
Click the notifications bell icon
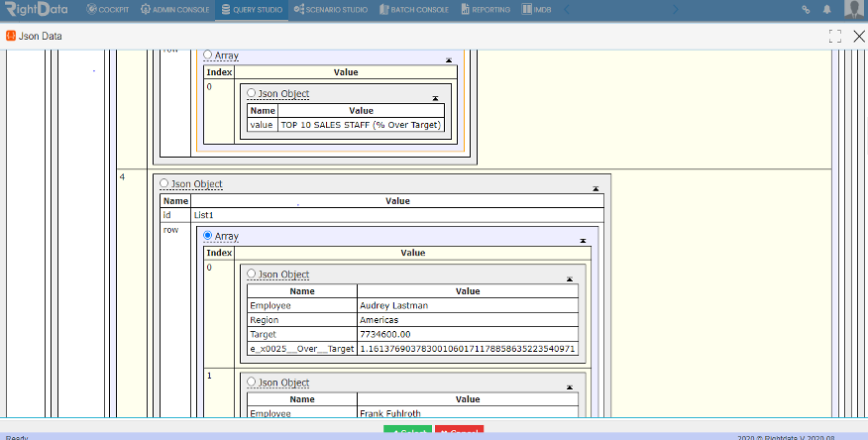(x=827, y=9)
